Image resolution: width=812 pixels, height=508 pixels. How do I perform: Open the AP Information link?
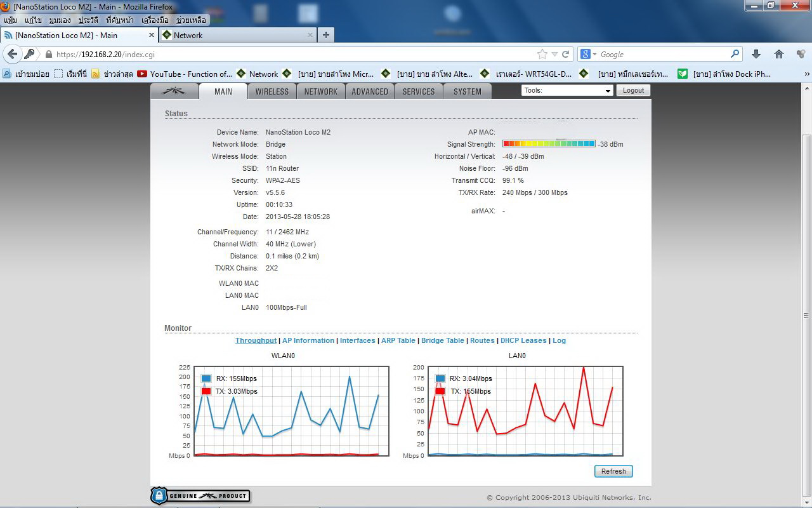tap(308, 340)
